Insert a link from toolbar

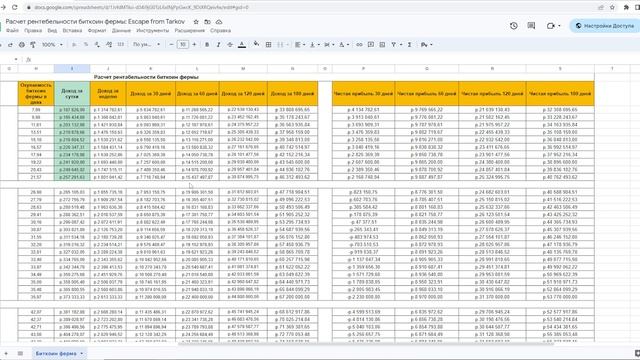point(359,44)
